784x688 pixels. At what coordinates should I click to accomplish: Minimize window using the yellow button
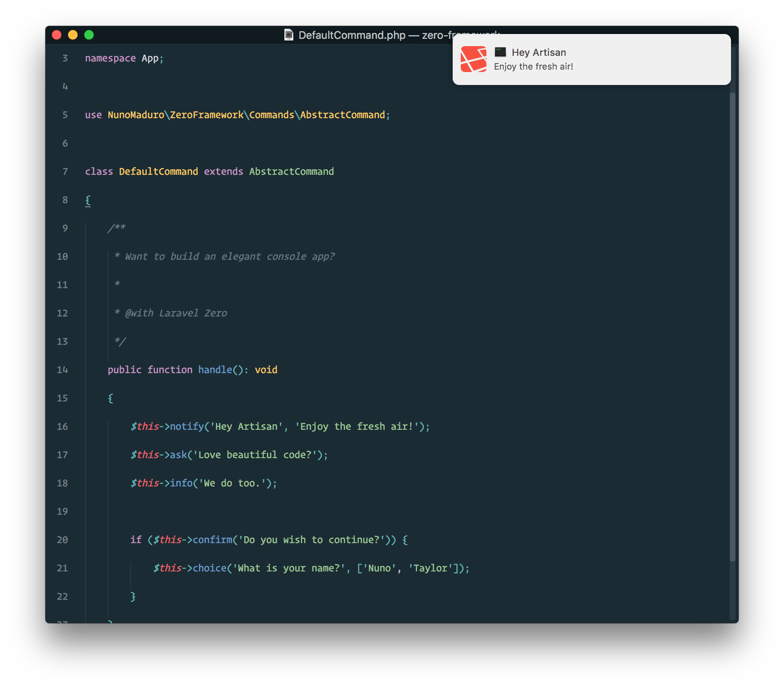click(x=73, y=35)
